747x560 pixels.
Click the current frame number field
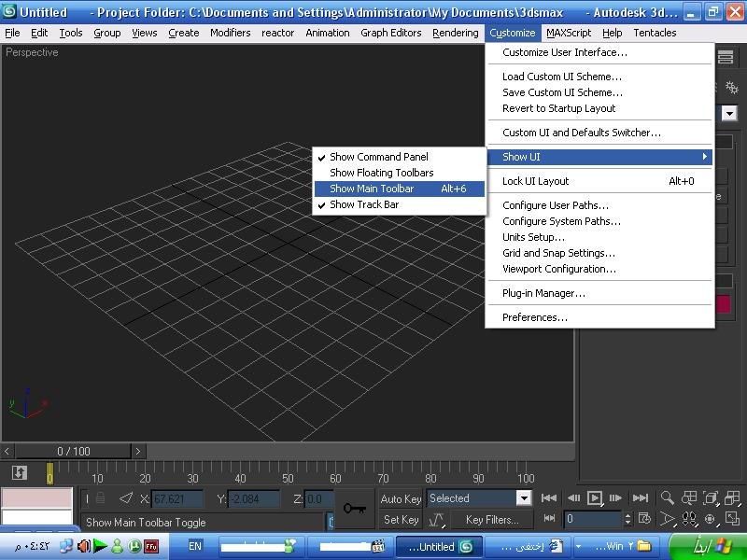coord(593,519)
